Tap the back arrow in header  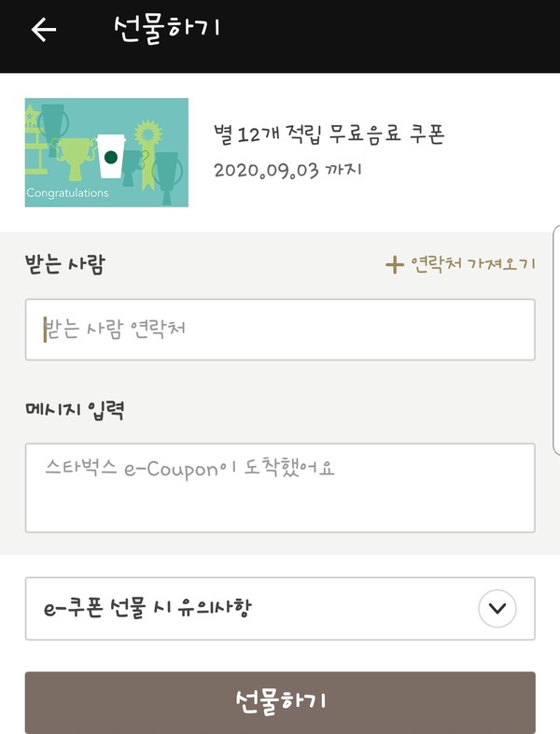tap(44, 30)
